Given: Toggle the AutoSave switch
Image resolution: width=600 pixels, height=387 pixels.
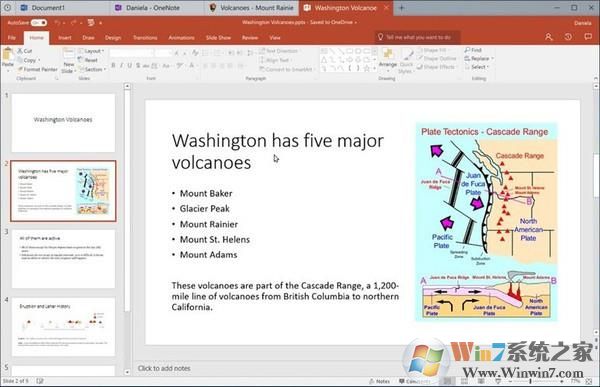Looking at the screenshot, I should pyautogui.click(x=39, y=23).
